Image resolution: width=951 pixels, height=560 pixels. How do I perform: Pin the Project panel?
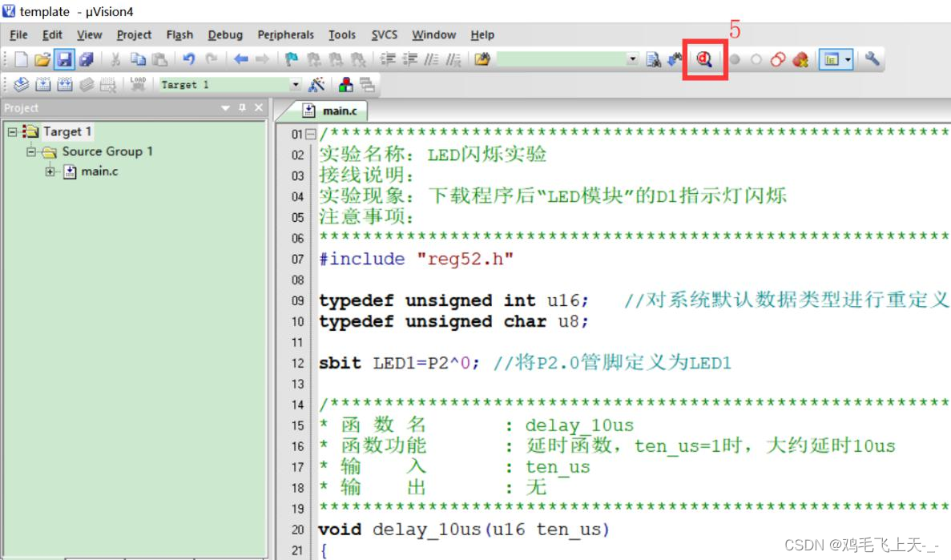[242, 107]
